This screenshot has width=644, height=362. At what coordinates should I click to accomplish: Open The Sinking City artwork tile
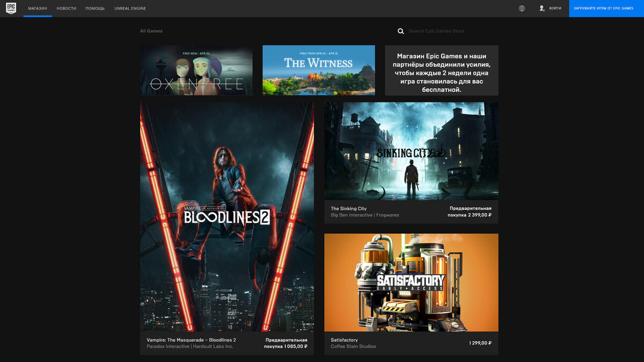[411, 151]
